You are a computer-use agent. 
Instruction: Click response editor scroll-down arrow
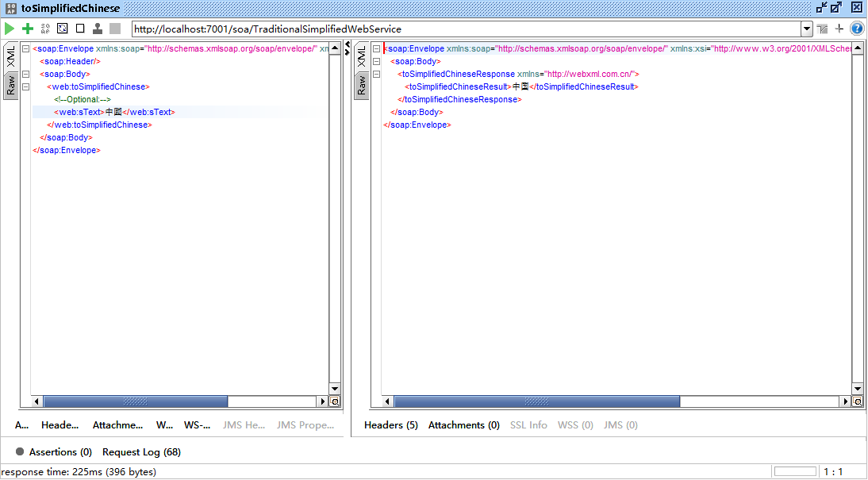tap(858, 389)
